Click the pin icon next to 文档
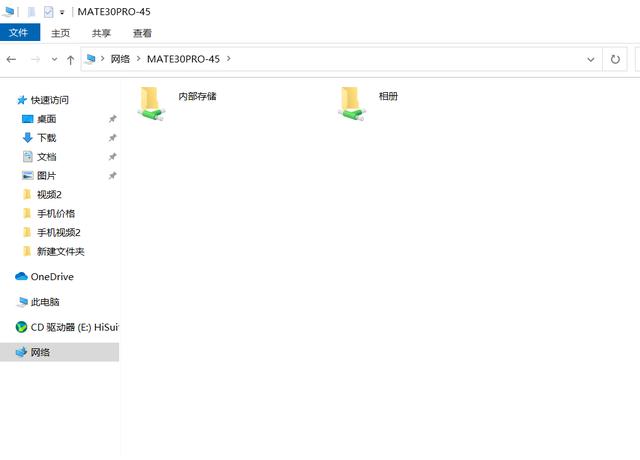 click(112, 157)
